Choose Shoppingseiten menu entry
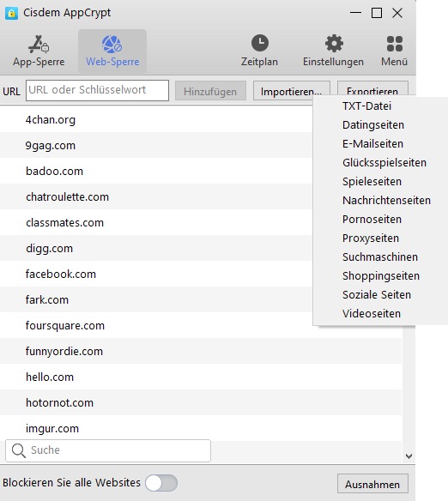448x501 pixels. point(380,275)
